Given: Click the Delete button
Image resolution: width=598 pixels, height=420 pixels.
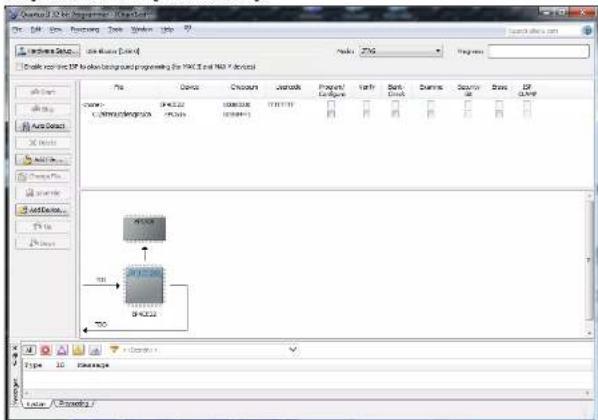Looking at the screenshot, I should (x=43, y=143).
